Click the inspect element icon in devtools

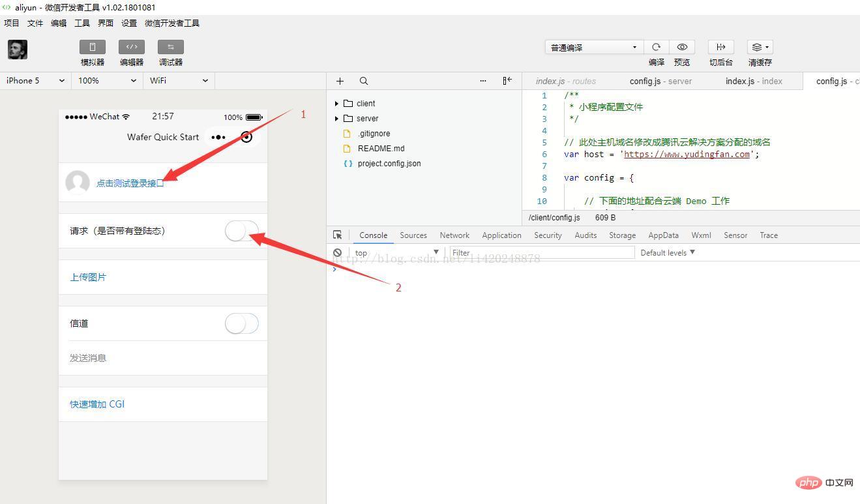[337, 235]
